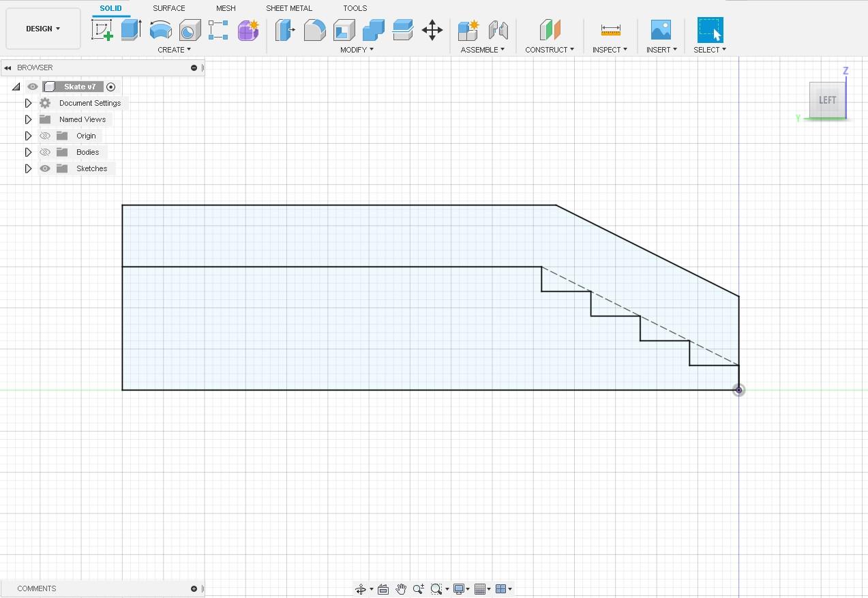Collapse the BROWSER panel with arrows
This screenshot has height=598, width=868.
8,68
